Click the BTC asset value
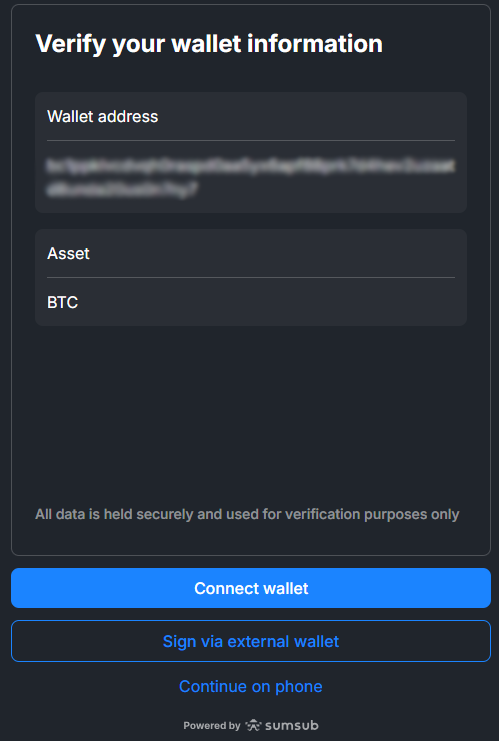Screen dimensions: 499x741 [x=62, y=302]
